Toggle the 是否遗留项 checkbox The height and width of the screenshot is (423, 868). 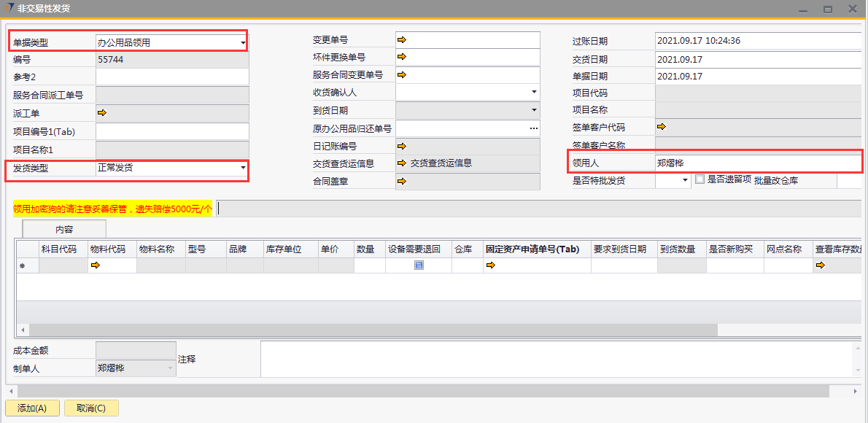click(700, 179)
